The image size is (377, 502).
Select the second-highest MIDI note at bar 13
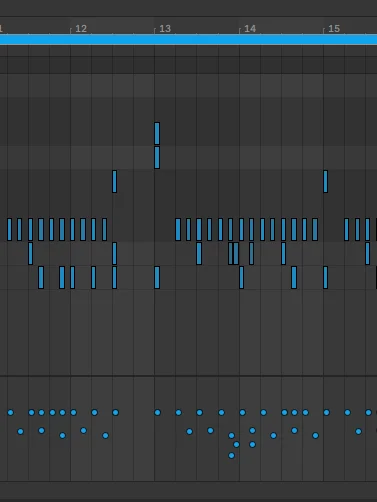tap(157, 157)
